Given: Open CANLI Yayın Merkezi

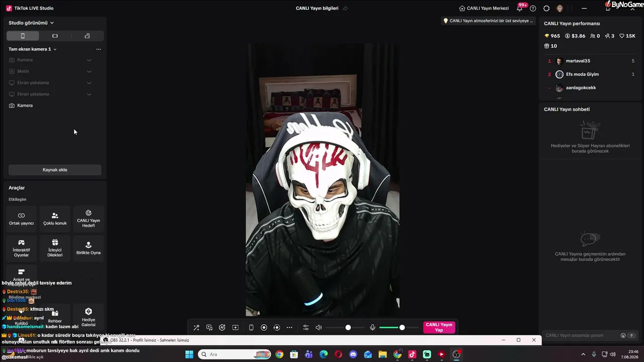Looking at the screenshot, I should click(x=484, y=8).
